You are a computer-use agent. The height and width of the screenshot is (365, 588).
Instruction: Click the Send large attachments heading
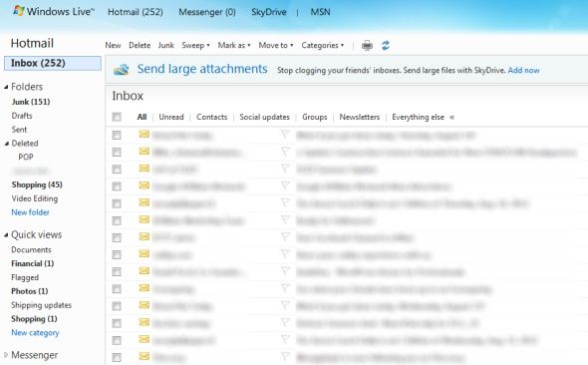202,69
